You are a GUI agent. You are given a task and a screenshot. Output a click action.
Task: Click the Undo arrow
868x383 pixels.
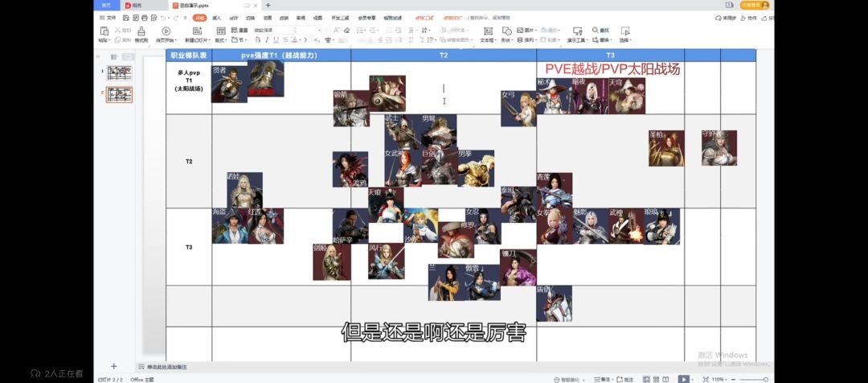coord(163,18)
